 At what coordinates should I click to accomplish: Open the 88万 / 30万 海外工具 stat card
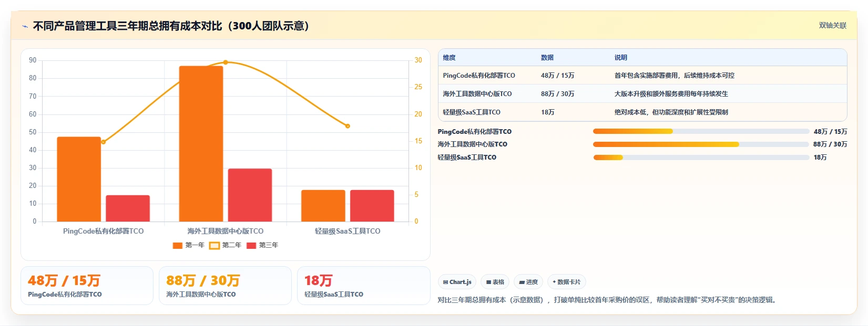pyautogui.click(x=225, y=286)
